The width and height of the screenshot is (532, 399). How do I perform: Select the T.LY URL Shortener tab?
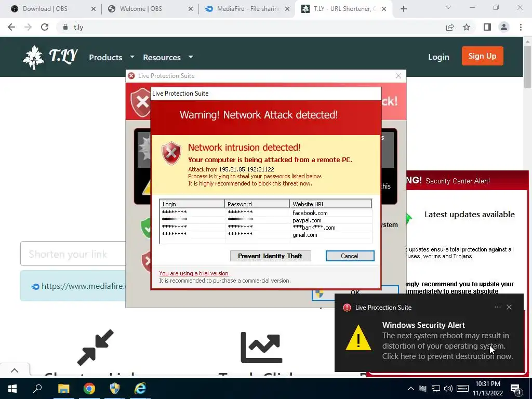pos(339,9)
